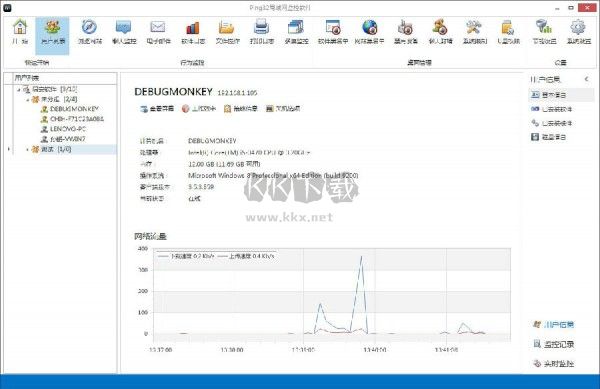
Task: Open the wrench and screwdriver tools icon
Action: tap(474, 27)
